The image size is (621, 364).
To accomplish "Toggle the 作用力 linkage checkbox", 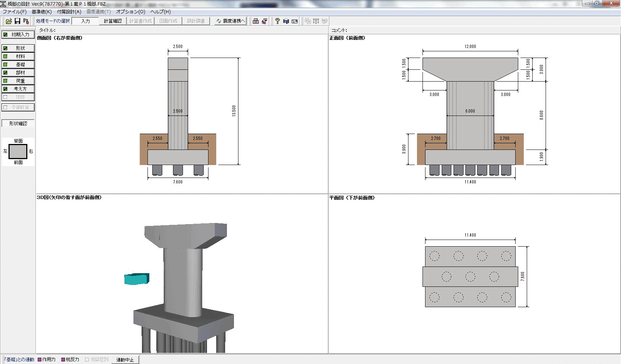I will (40, 360).
